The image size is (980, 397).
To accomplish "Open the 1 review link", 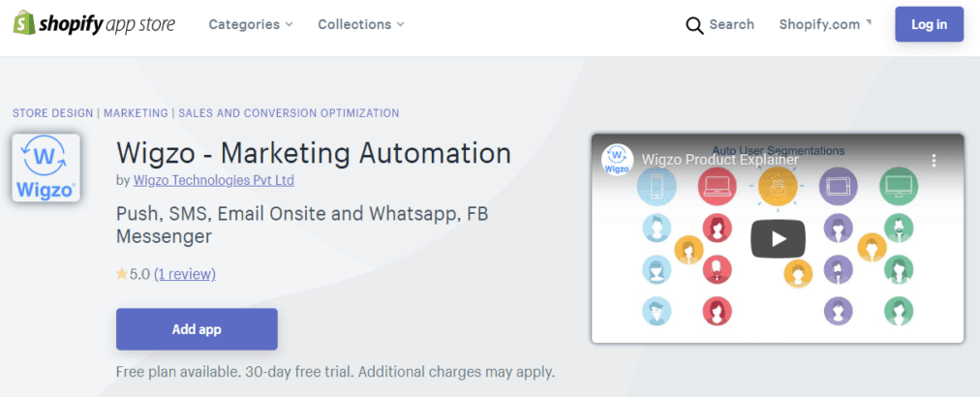I will (185, 274).
